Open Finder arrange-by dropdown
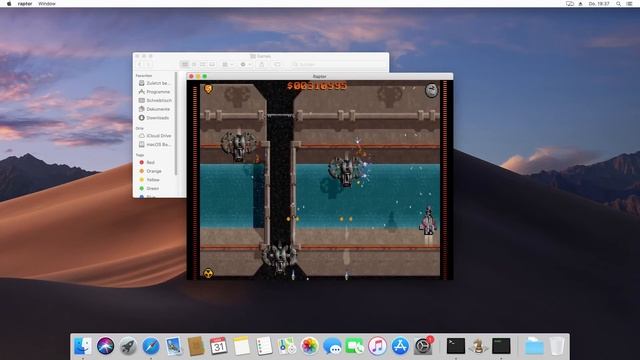This screenshot has height=360, width=640. click(228, 64)
